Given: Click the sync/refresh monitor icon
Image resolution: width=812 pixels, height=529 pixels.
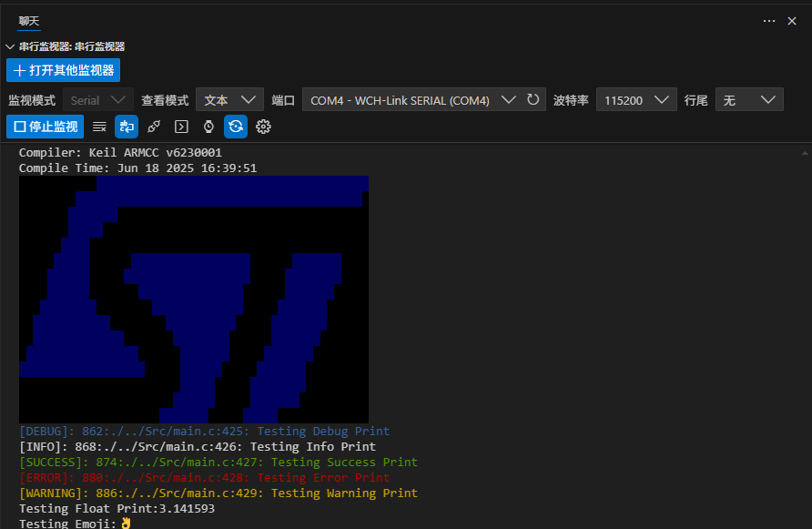Looking at the screenshot, I should [x=236, y=127].
